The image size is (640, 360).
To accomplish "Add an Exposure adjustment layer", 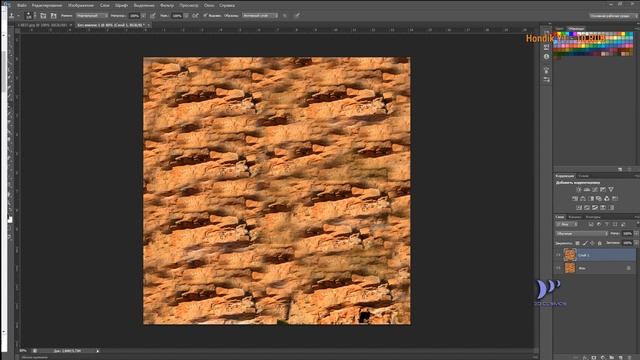I will pos(603,189).
